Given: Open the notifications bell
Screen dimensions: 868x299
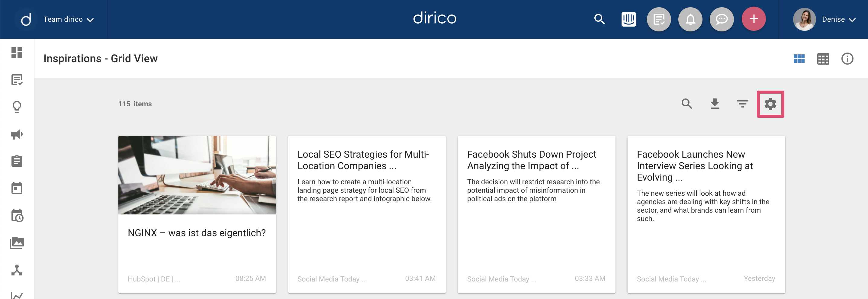Looking at the screenshot, I should [690, 19].
